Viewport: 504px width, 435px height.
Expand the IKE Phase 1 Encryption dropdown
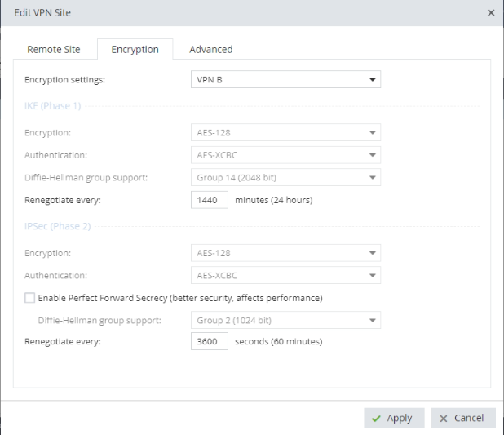tap(285, 131)
